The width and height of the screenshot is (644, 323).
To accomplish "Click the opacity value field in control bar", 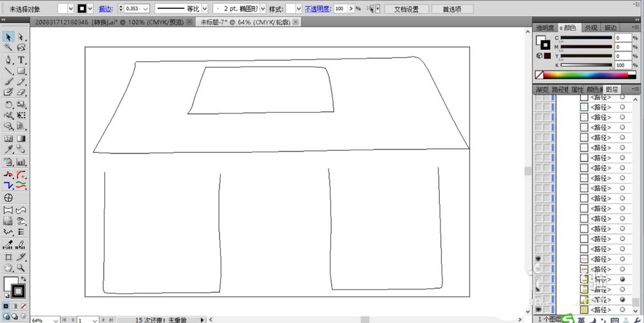I will 341,8.
